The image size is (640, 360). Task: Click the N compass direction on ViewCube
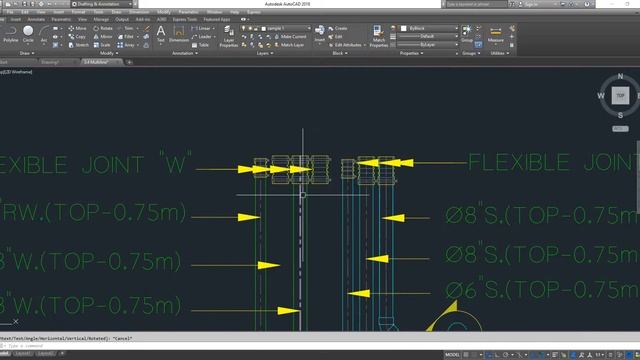coord(620,76)
